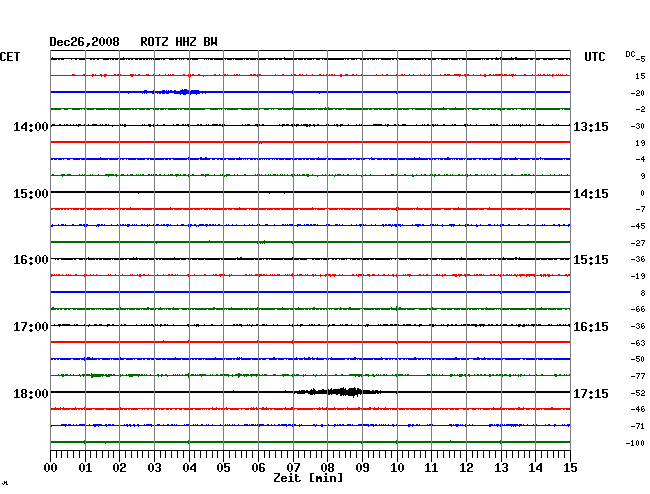Click minute axis label 03
The height and width of the screenshot is (494, 650).
pyautogui.click(x=154, y=468)
